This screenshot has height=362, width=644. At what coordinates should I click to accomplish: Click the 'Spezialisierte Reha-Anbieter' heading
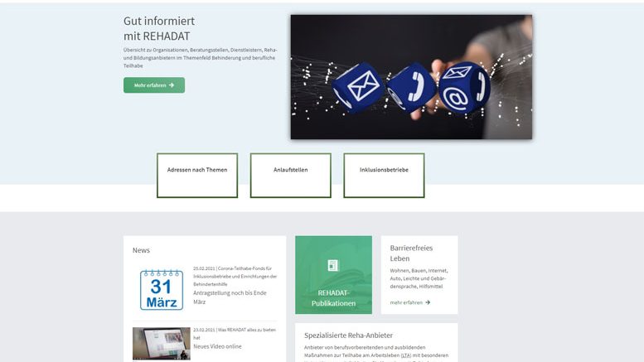348,335
